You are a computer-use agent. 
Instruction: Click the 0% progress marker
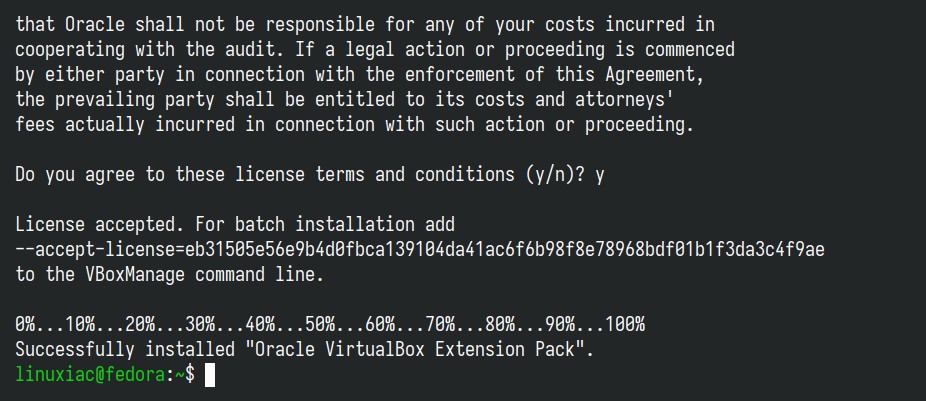tap(25, 324)
